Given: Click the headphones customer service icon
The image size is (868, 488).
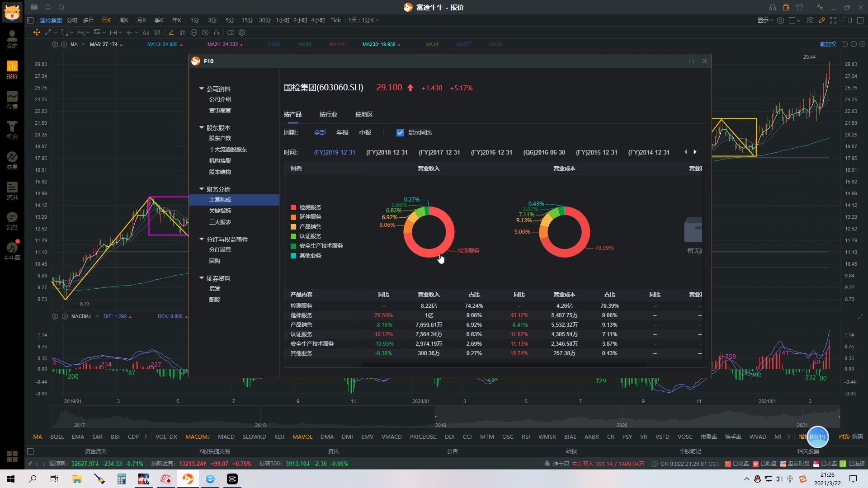Looking at the screenshot, I should tap(773, 7).
